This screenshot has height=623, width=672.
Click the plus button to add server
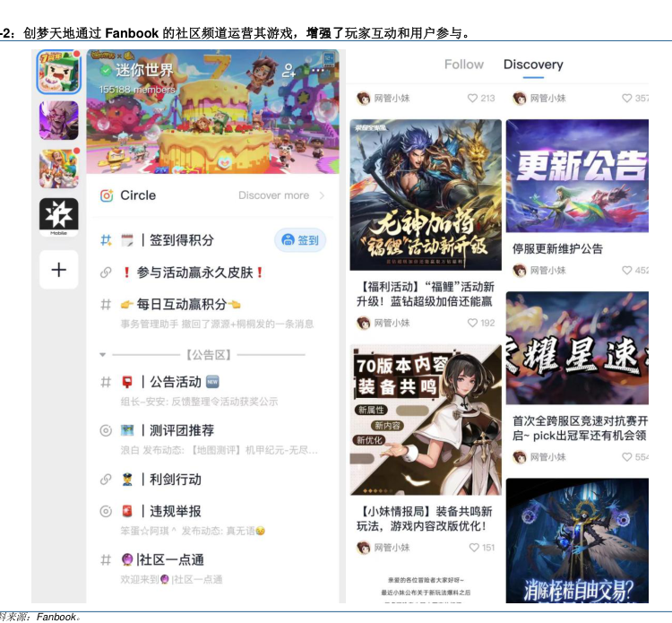[x=58, y=269]
